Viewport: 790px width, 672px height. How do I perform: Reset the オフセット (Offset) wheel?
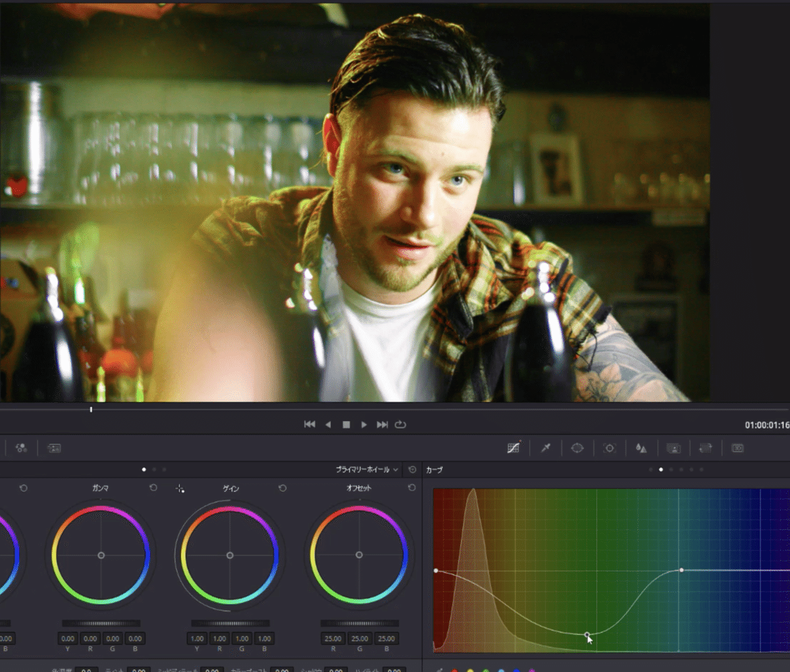coord(411,488)
